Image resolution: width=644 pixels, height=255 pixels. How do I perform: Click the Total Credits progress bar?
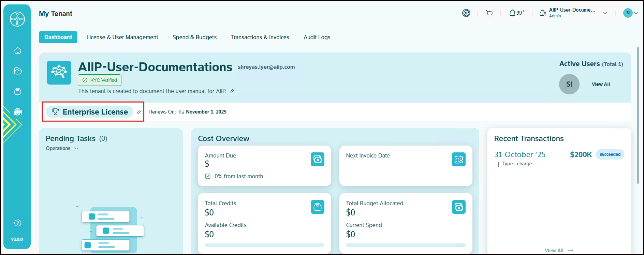(264, 245)
